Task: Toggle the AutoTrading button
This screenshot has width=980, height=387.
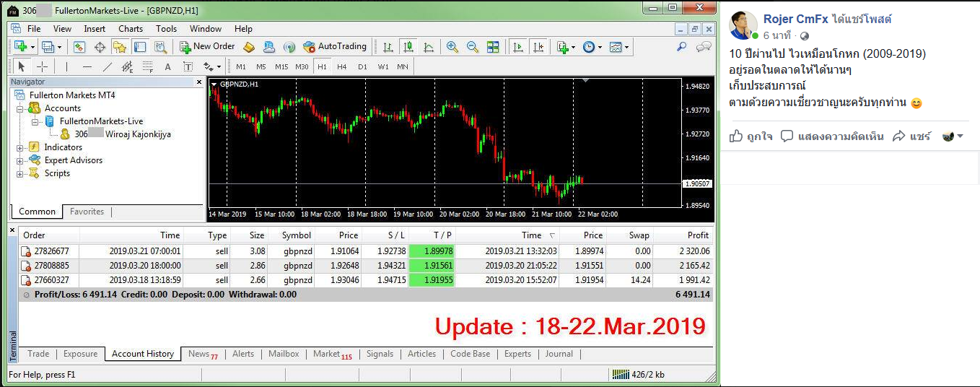Action: point(335,47)
